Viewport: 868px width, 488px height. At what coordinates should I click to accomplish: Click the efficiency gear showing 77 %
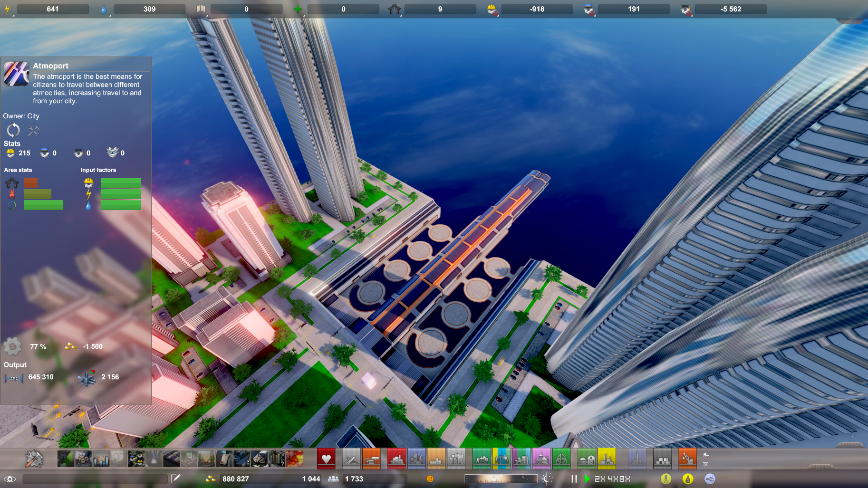point(13,346)
